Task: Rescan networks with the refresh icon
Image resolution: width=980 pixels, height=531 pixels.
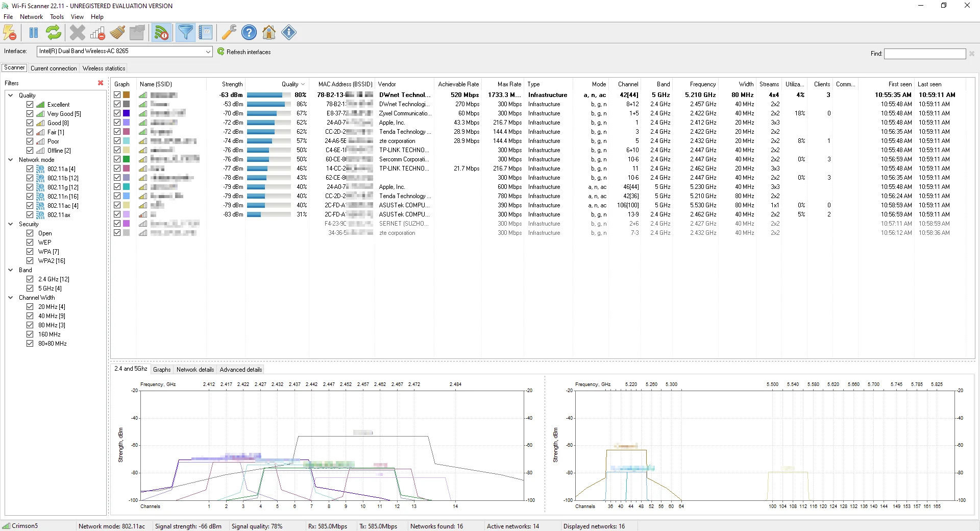Action: 53,32
